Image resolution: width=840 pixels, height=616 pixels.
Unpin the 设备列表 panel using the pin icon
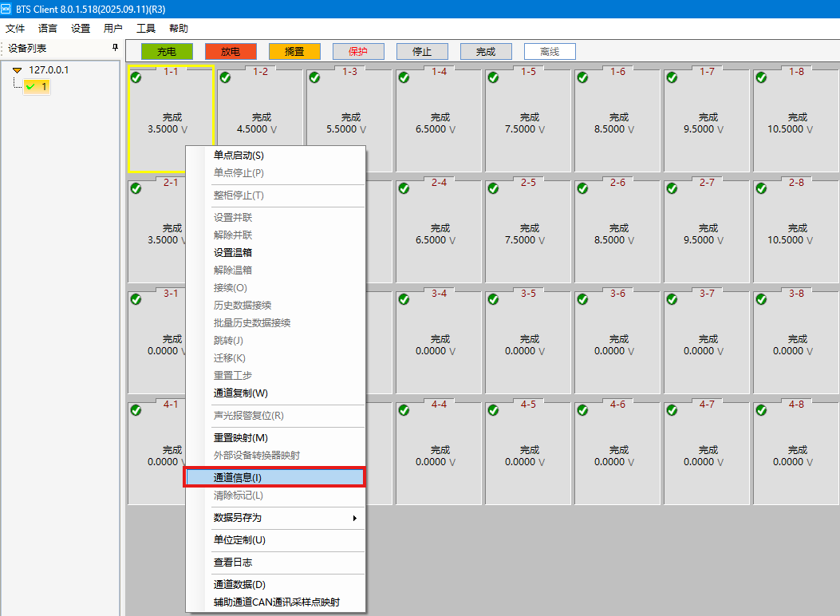pos(114,47)
